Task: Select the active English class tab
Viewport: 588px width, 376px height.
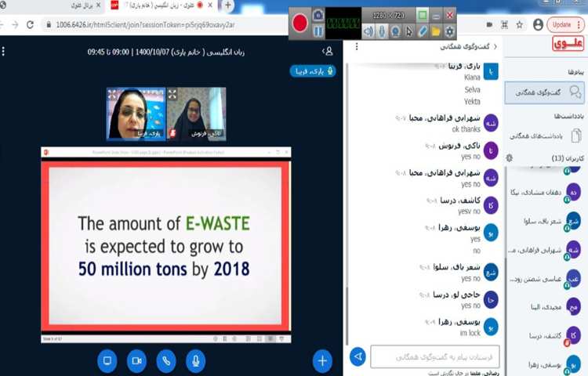Action: click(x=162, y=5)
